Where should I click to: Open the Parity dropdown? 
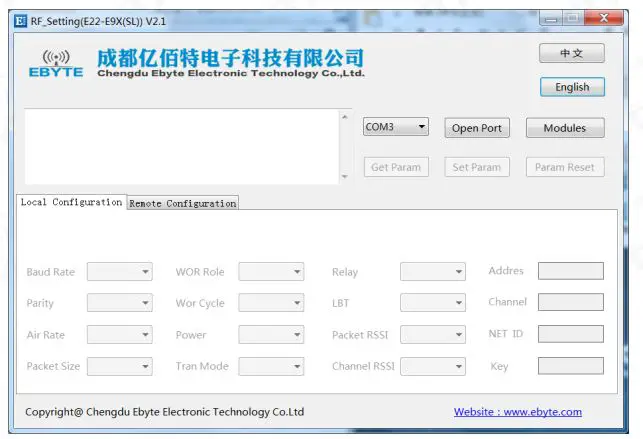(x=120, y=303)
